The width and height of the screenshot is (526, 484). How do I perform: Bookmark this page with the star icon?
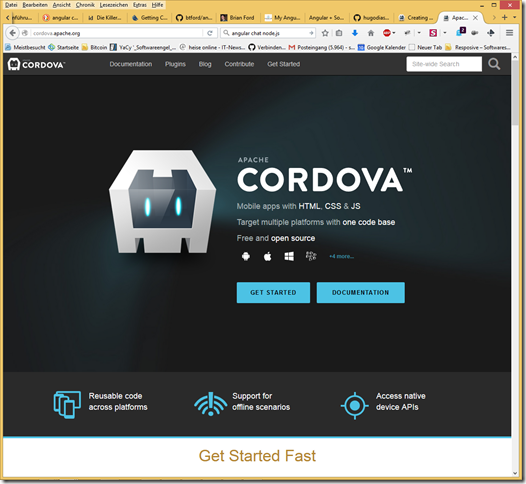(325, 33)
